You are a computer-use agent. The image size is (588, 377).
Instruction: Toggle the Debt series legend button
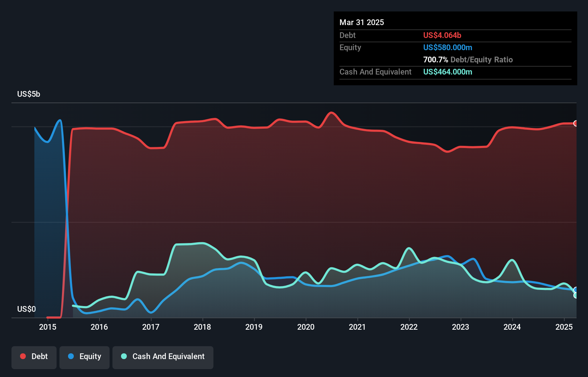34,357
